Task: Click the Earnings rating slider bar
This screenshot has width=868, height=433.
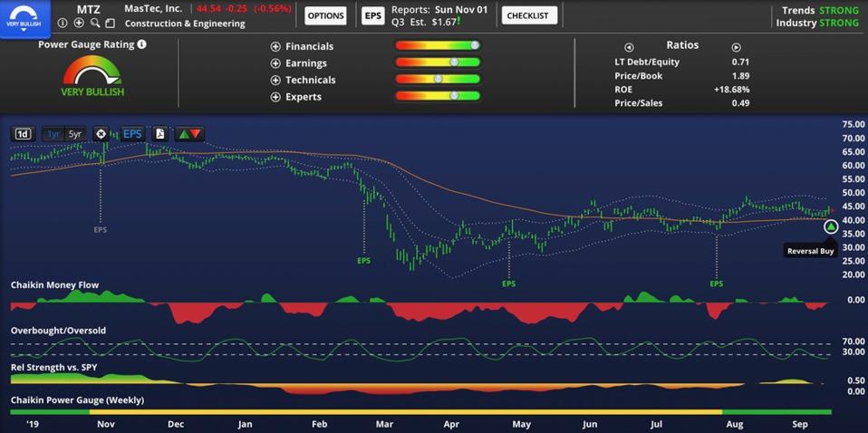Action: (x=438, y=62)
